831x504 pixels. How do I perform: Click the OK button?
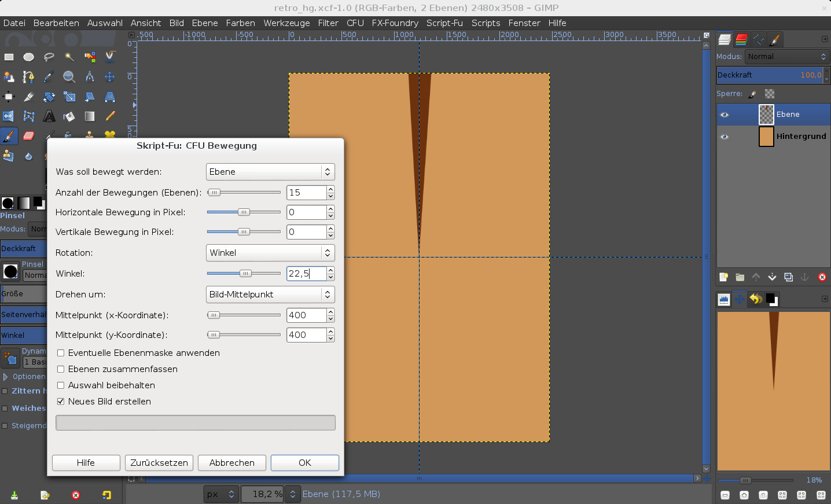coord(304,463)
